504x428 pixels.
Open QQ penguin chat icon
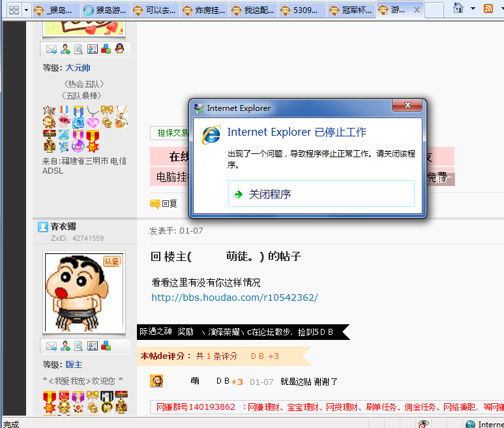(119, 48)
